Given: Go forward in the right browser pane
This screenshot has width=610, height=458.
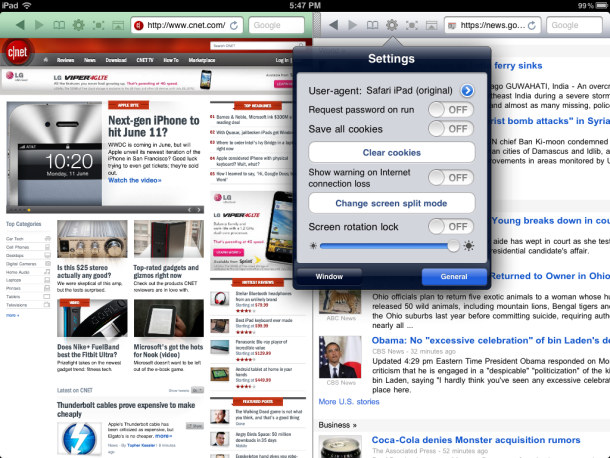Looking at the screenshot, I should [x=352, y=25].
